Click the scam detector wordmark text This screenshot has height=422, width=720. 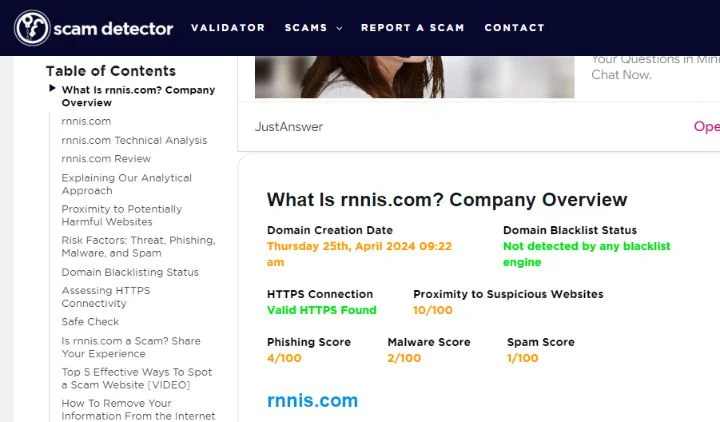tap(113, 28)
